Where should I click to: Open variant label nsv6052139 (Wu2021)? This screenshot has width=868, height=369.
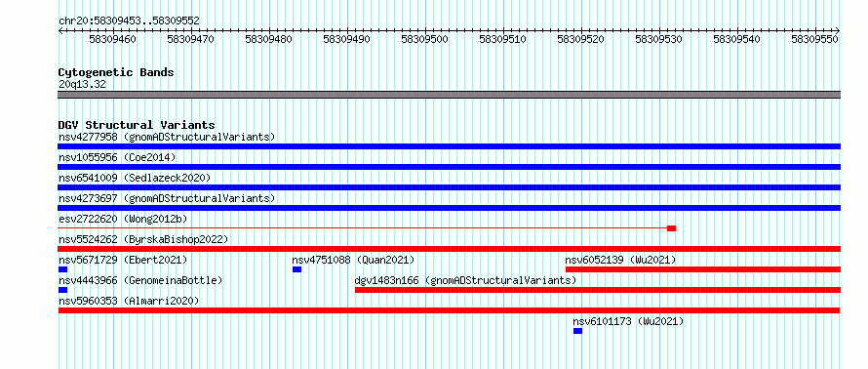(620, 260)
